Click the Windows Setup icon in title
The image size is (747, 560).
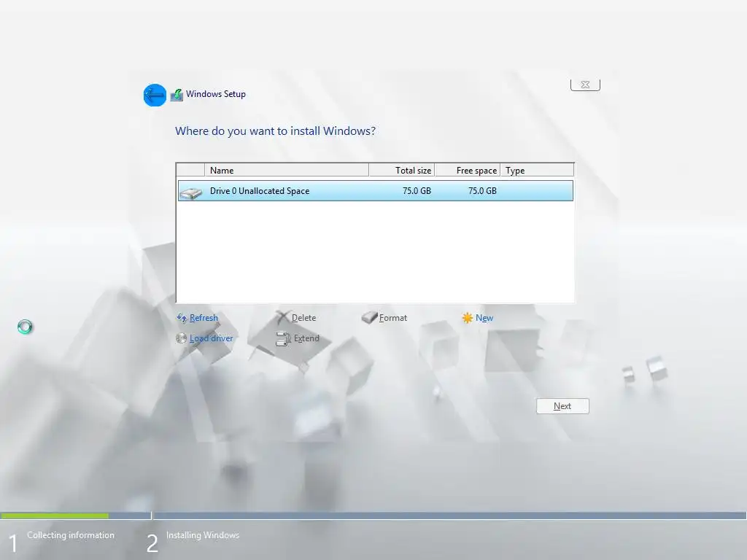point(177,95)
